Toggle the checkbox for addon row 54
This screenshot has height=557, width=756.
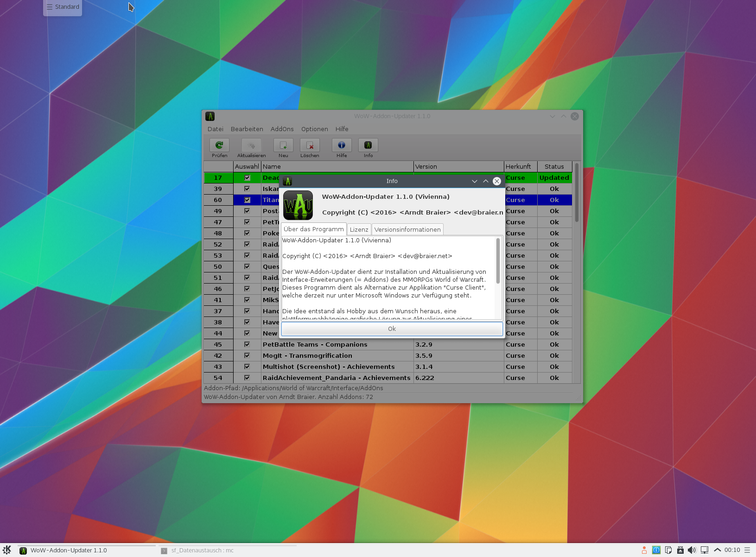coord(247,378)
